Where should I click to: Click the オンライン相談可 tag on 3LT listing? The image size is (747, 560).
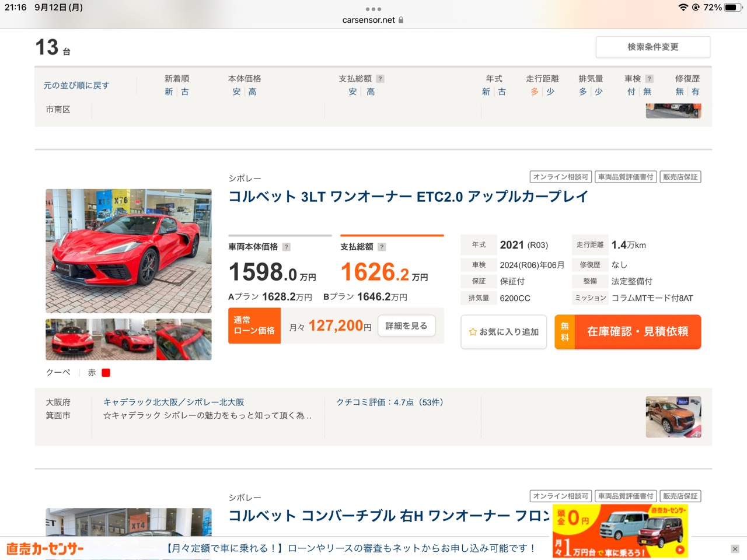tap(561, 177)
